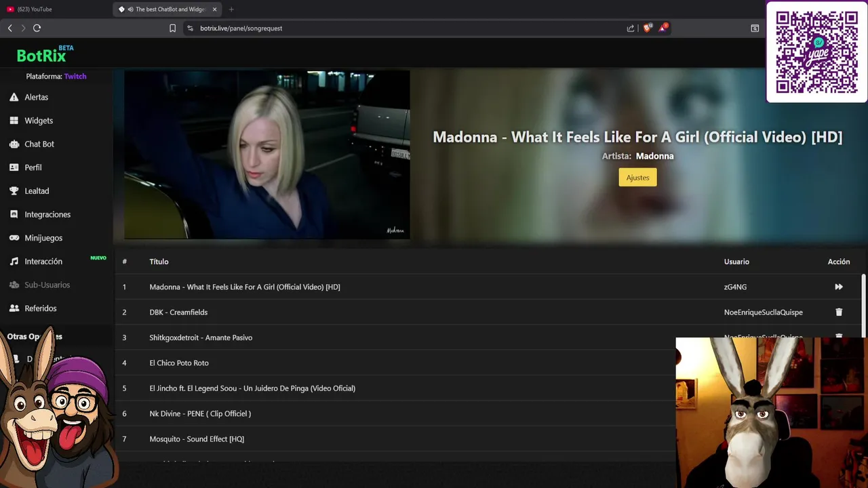868x488 pixels.
Task: Click the Interacción music note icon
Action: coord(14,261)
